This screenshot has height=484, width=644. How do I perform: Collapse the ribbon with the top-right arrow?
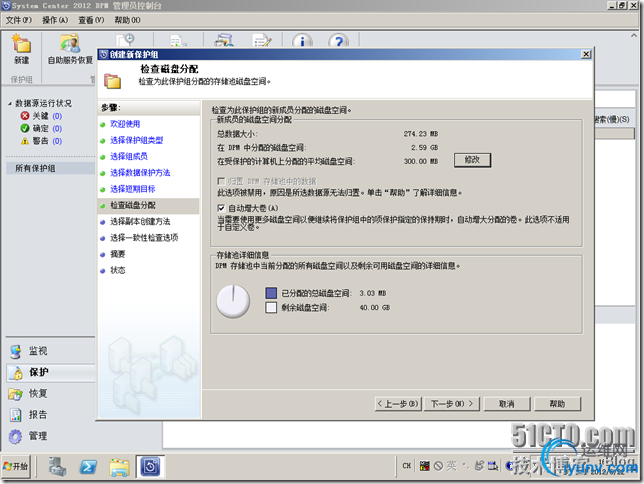click(634, 36)
